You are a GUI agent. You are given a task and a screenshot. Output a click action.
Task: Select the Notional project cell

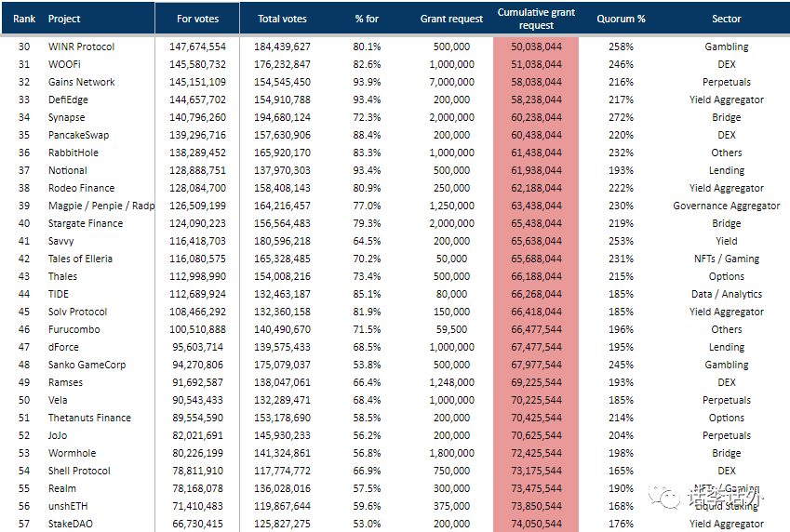[68, 170]
